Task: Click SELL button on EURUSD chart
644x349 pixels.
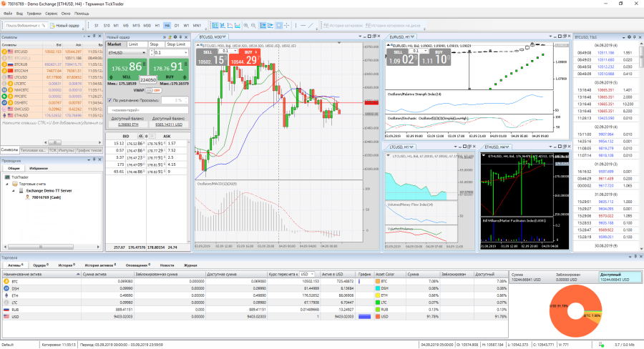Action: pos(402,57)
